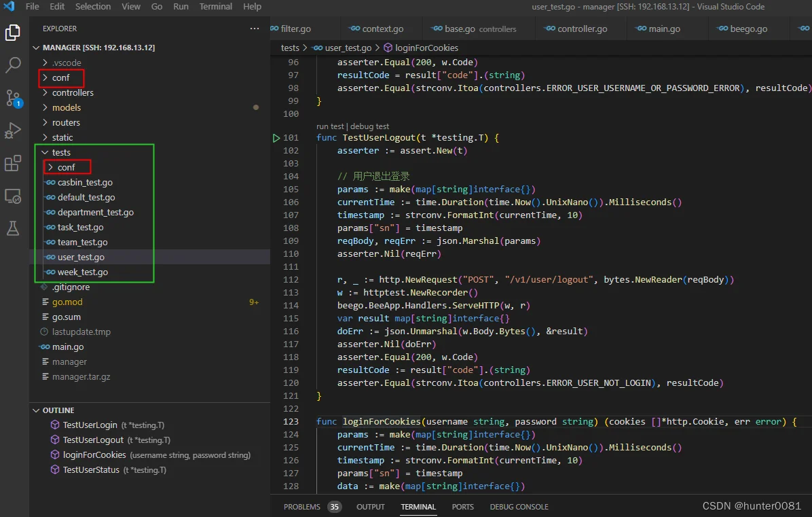Jump to TestUserStatus in the outline
This screenshot has height=517, width=812.
point(91,470)
